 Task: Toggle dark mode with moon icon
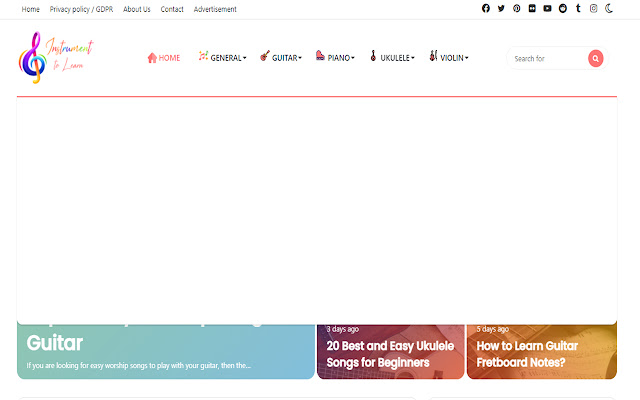pyautogui.click(x=609, y=9)
